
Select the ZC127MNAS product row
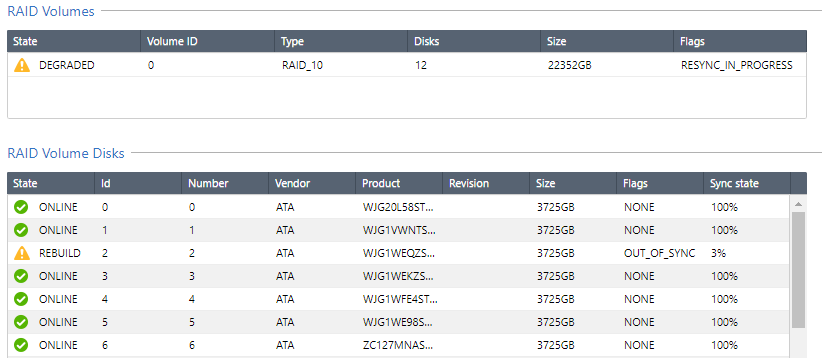click(x=398, y=345)
